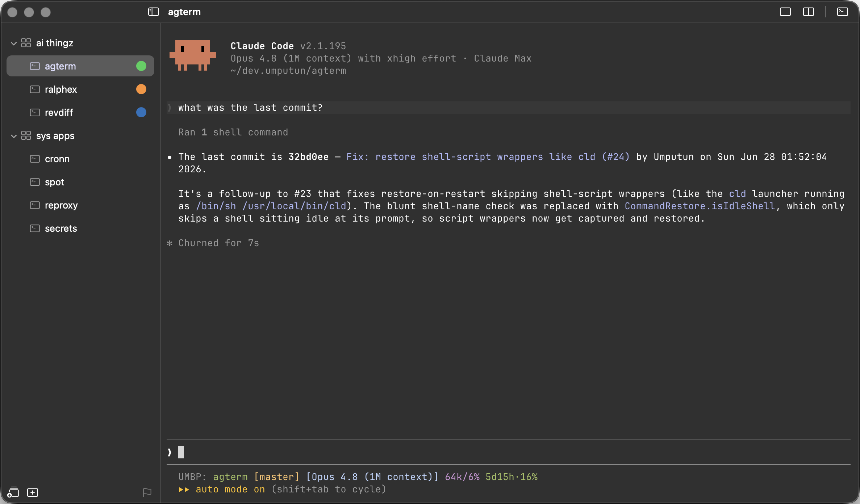Click the green status dot on agterm

click(141, 66)
